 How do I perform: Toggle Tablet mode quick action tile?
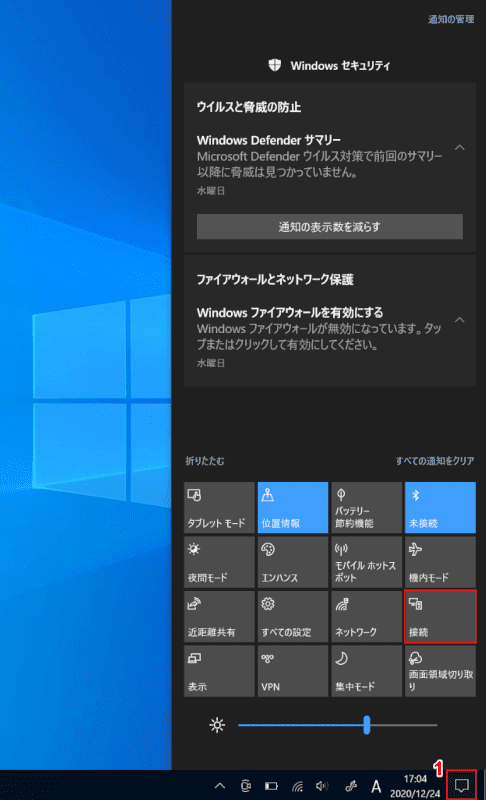[x=219, y=508]
